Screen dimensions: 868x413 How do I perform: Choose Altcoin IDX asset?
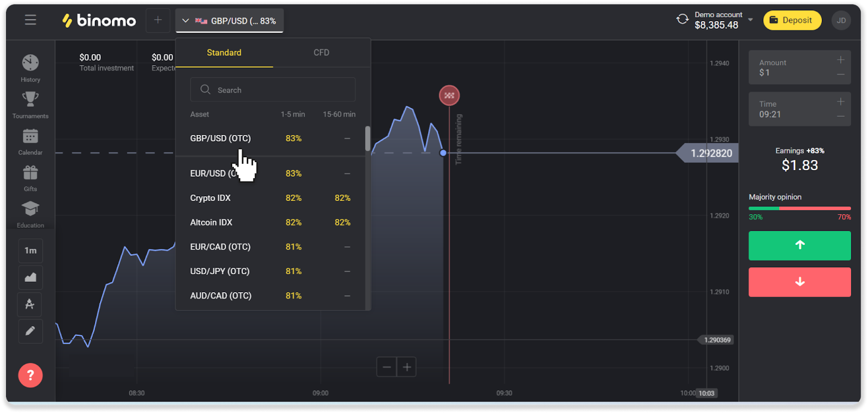pyautogui.click(x=270, y=222)
